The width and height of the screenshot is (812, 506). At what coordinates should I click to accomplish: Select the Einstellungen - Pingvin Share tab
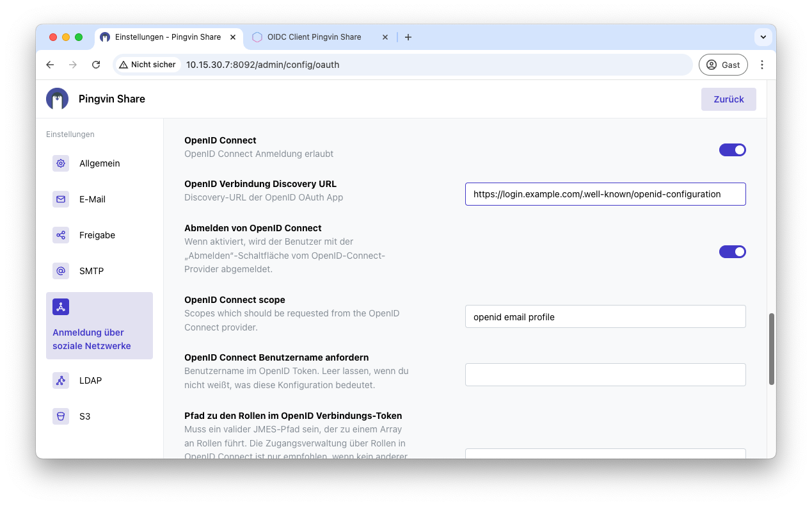(166, 37)
